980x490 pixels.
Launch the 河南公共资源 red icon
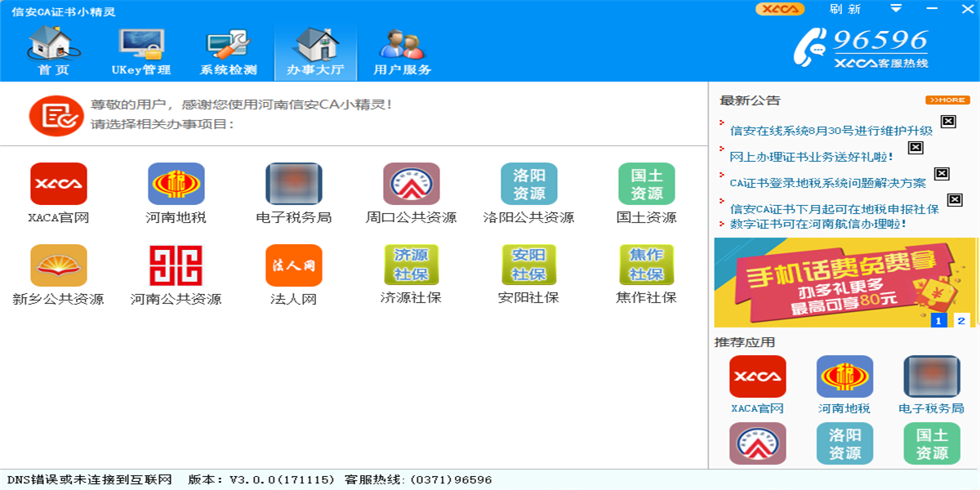point(176,265)
